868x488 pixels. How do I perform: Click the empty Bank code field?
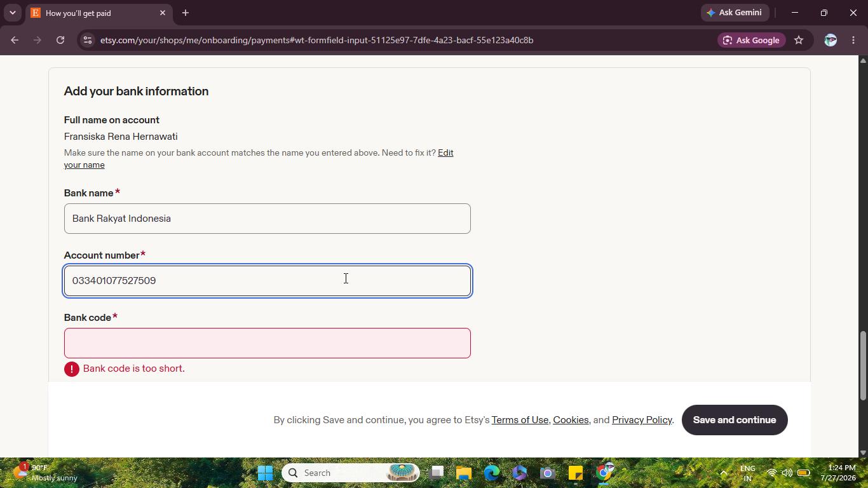[x=268, y=343]
